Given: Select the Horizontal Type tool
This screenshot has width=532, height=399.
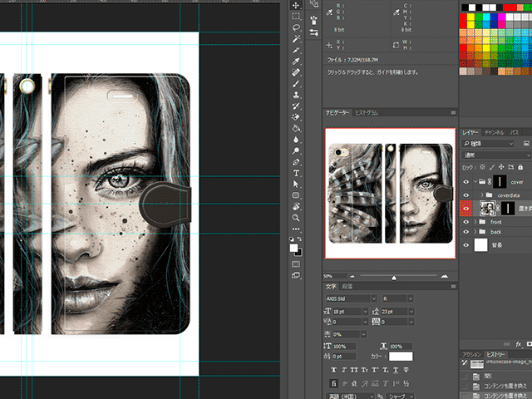Looking at the screenshot, I should [x=296, y=173].
